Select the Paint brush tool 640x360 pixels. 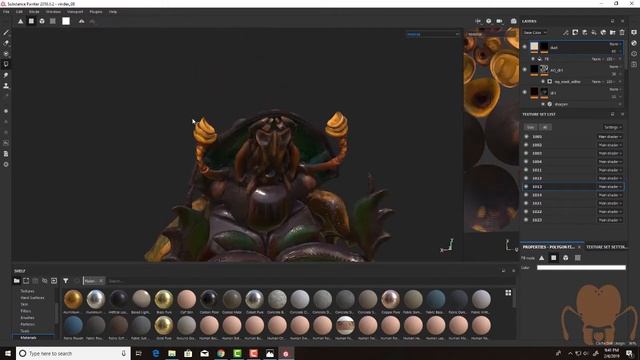pos(6,32)
